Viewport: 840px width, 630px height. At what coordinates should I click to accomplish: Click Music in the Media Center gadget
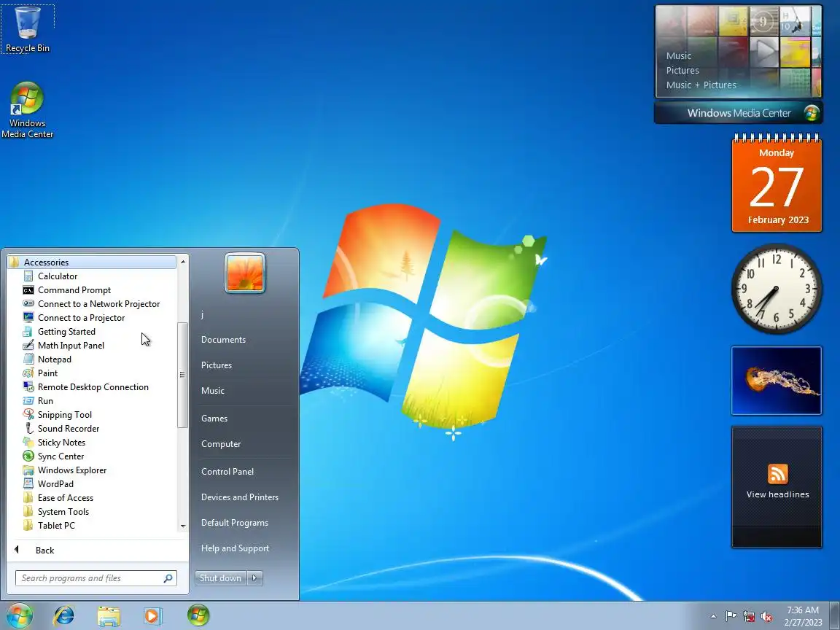pyautogui.click(x=679, y=55)
